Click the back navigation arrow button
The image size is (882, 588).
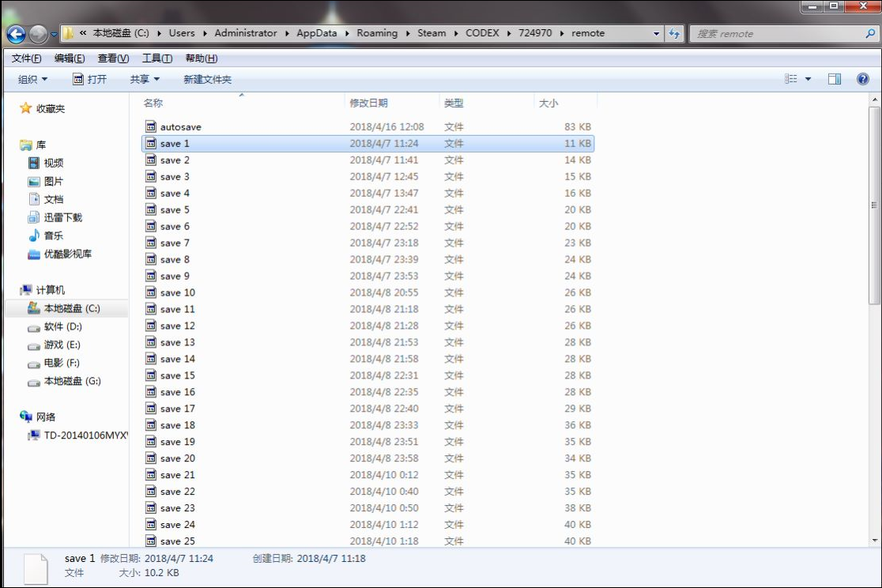pos(16,34)
